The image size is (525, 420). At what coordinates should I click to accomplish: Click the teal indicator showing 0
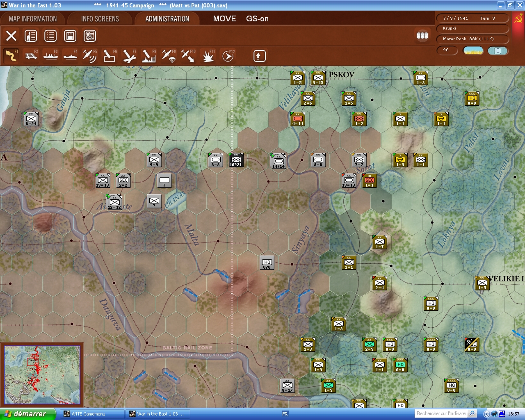(x=498, y=50)
